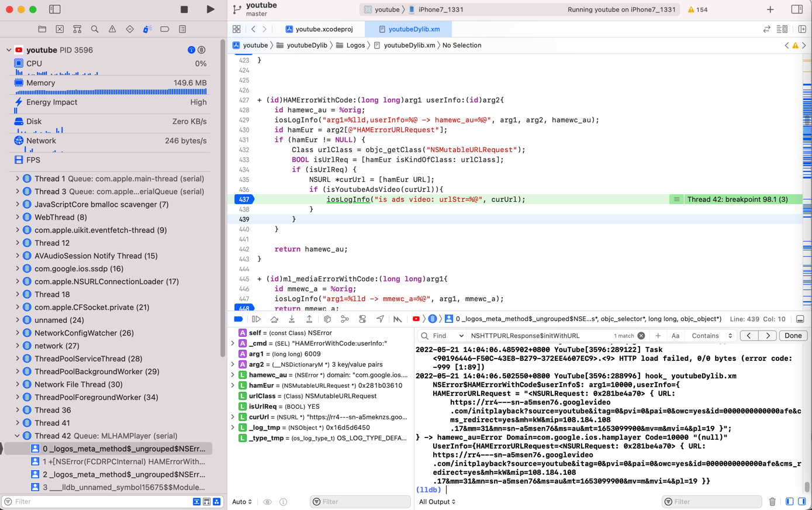The width and height of the screenshot is (812, 510).
Task: Open the youtube.xcodeproj tab
Action: pyautogui.click(x=319, y=29)
